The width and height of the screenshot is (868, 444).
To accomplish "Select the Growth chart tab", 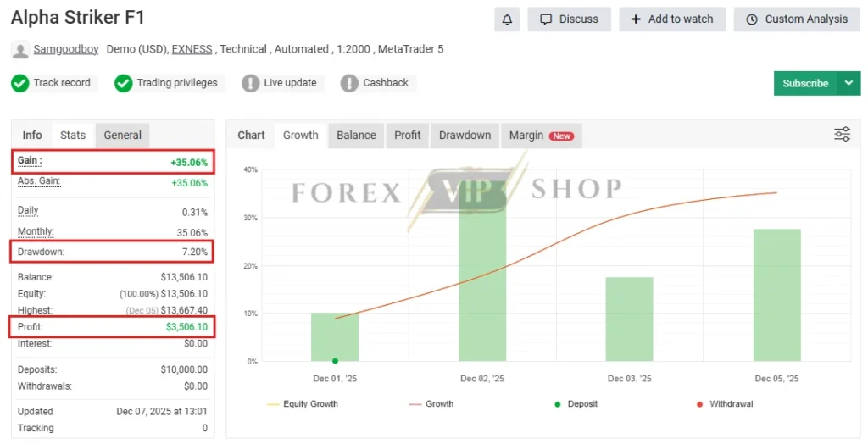I will [301, 135].
